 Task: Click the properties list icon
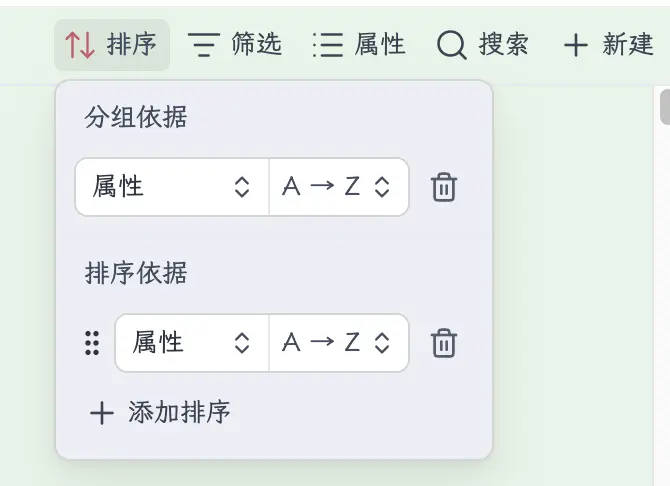pos(327,45)
